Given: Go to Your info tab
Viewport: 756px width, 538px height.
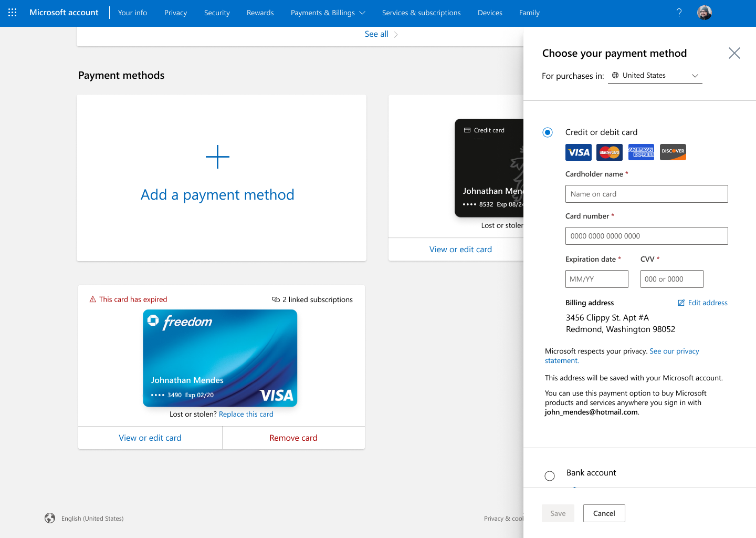Looking at the screenshot, I should click(x=133, y=13).
